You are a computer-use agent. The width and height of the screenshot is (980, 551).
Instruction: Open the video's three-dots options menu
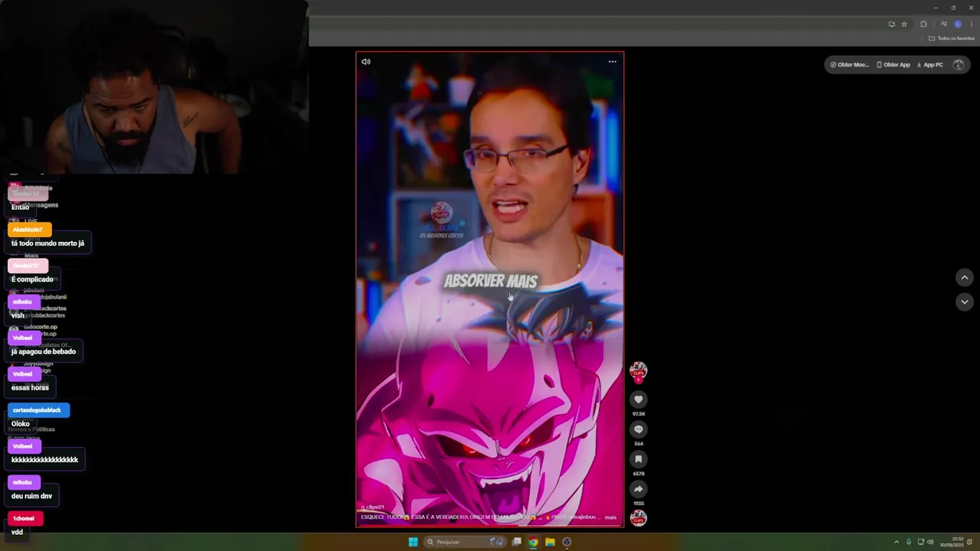coord(612,62)
